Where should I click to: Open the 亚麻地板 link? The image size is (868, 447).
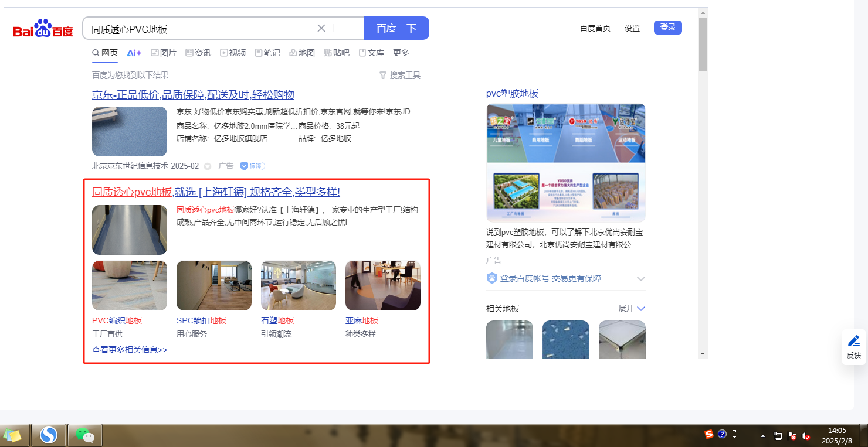362,320
